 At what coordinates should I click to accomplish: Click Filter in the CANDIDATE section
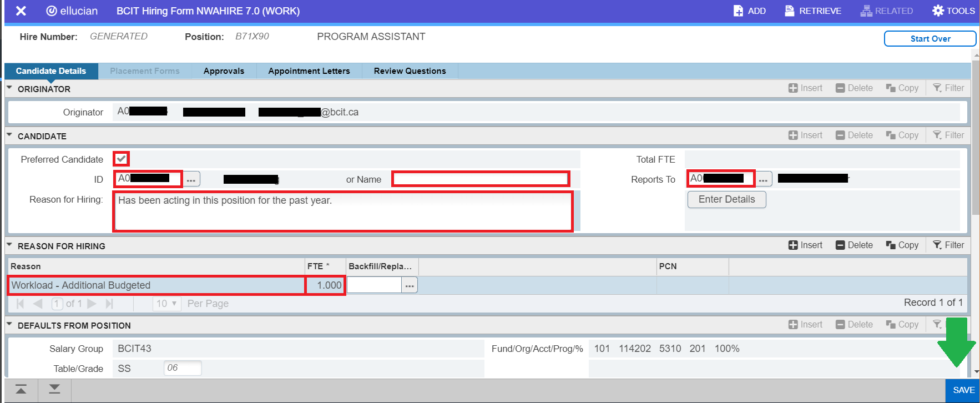click(x=948, y=135)
